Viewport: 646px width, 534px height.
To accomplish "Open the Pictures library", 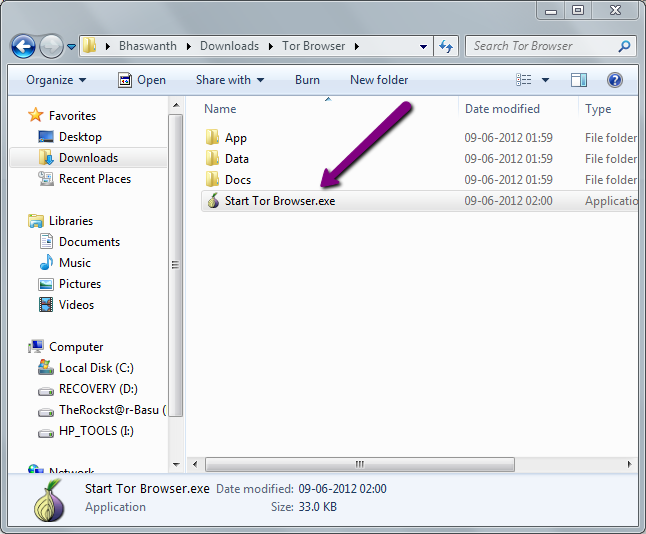I will (x=80, y=284).
